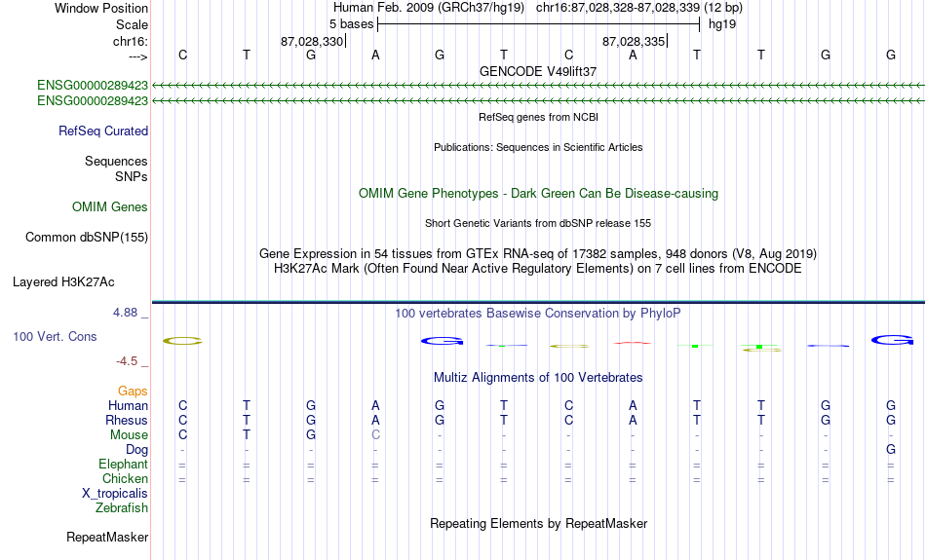The height and width of the screenshot is (560, 926).
Task: Click the 4.88 PhyloP maximum value
Action: [x=125, y=313]
